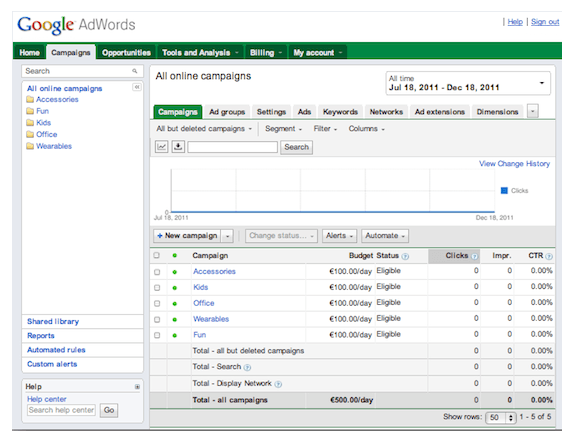Click the Accessories campaign status dot
This screenshot has height=445, width=575.
point(175,272)
